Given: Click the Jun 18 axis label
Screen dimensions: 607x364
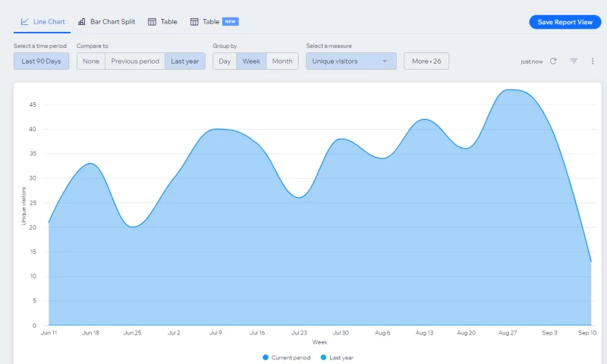Looking at the screenshot, I should tap(90, 333).
